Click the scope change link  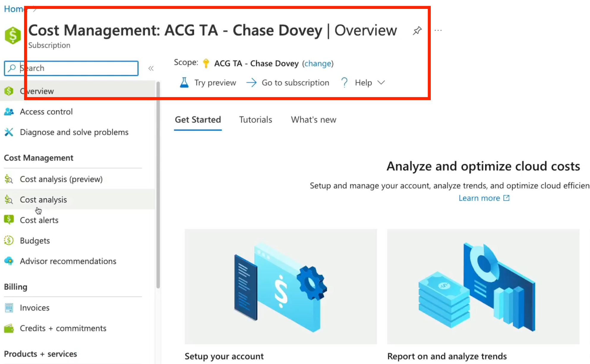point(318,64)
